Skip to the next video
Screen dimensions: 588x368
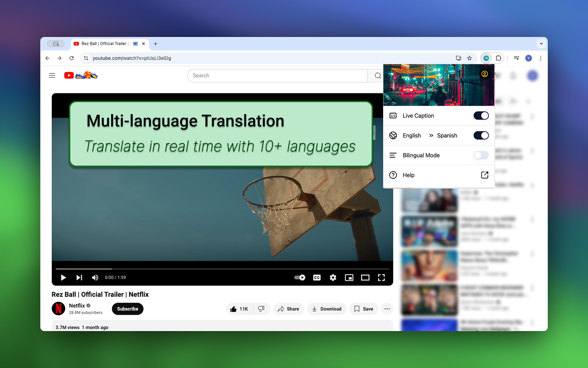tap(79, 277)
